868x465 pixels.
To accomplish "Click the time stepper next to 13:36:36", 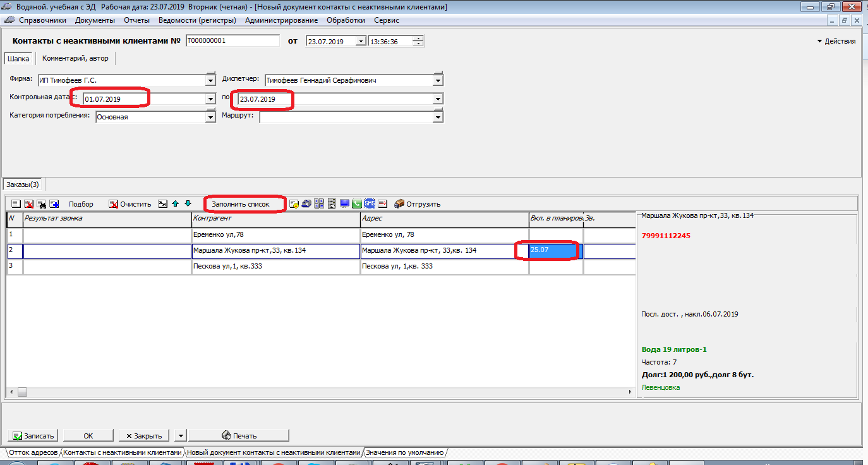I will [x=418, y=41].
